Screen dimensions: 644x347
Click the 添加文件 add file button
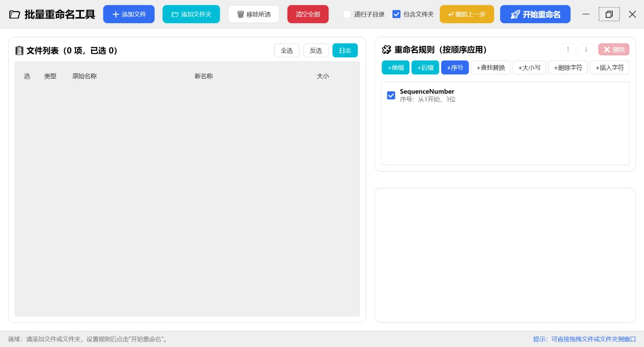click(129, 14)
